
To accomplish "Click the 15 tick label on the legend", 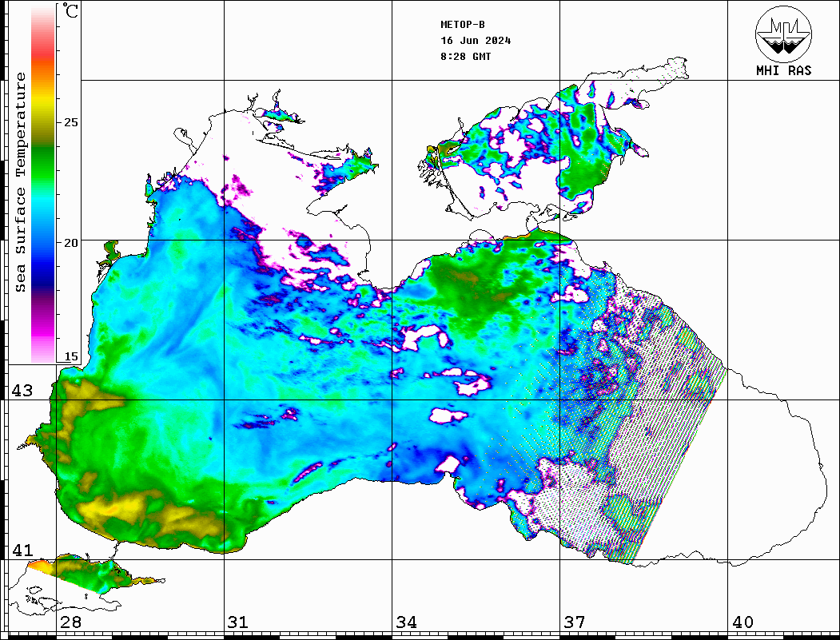I will (x=70, y=356).
